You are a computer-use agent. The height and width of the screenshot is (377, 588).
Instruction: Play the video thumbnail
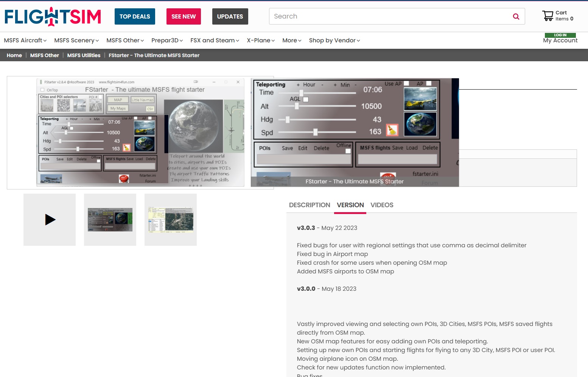[x=50, y=220]
